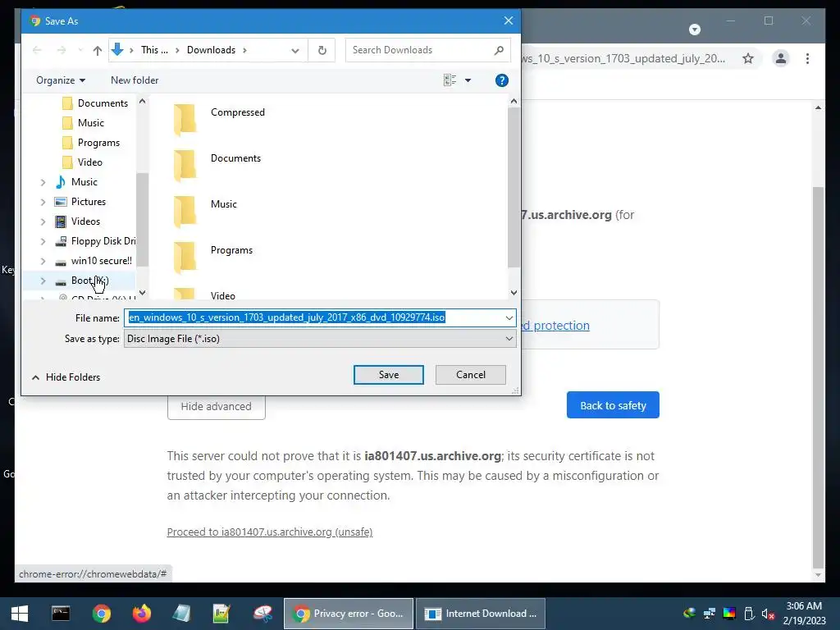This screenshot has width=840, height=630.
Task: Open the Chrome tab search dropdown arrow
Action: tap(695, 30)
